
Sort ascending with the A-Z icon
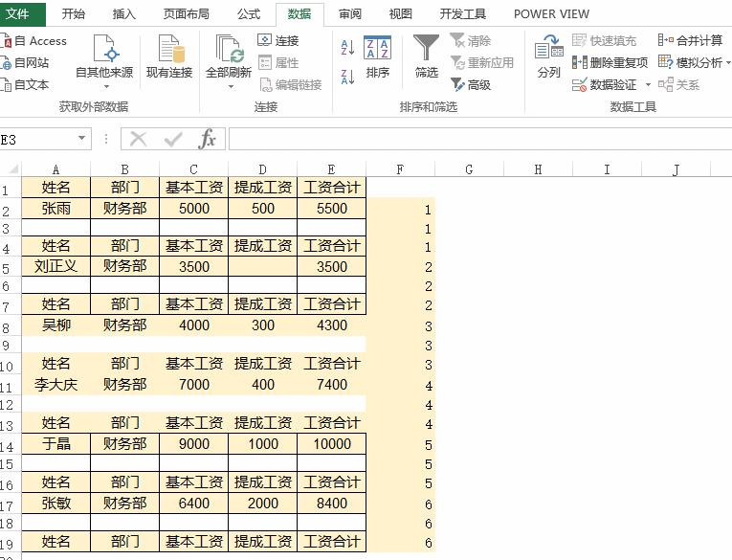[x=347, y=47]
